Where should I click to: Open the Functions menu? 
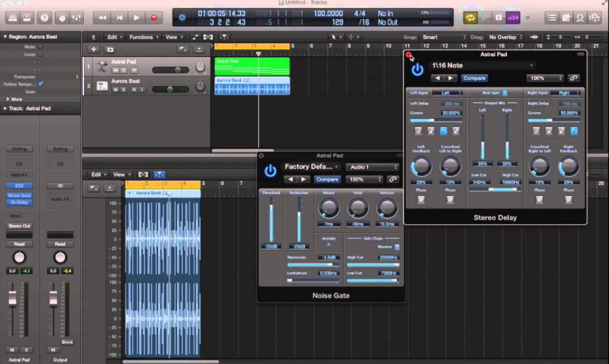coord(143,37)
